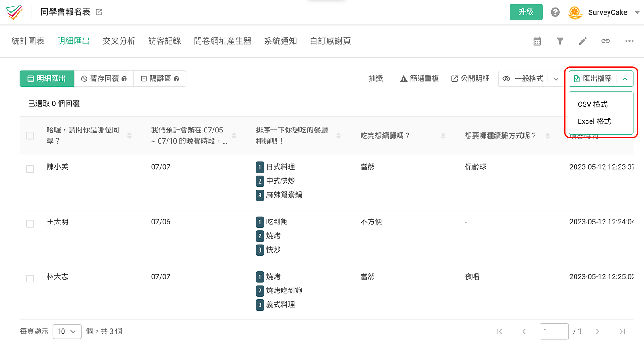Toggle the select-all checkbox in table header
The height and width of the screenshot is (345, 644).
[x=30, y=136]
